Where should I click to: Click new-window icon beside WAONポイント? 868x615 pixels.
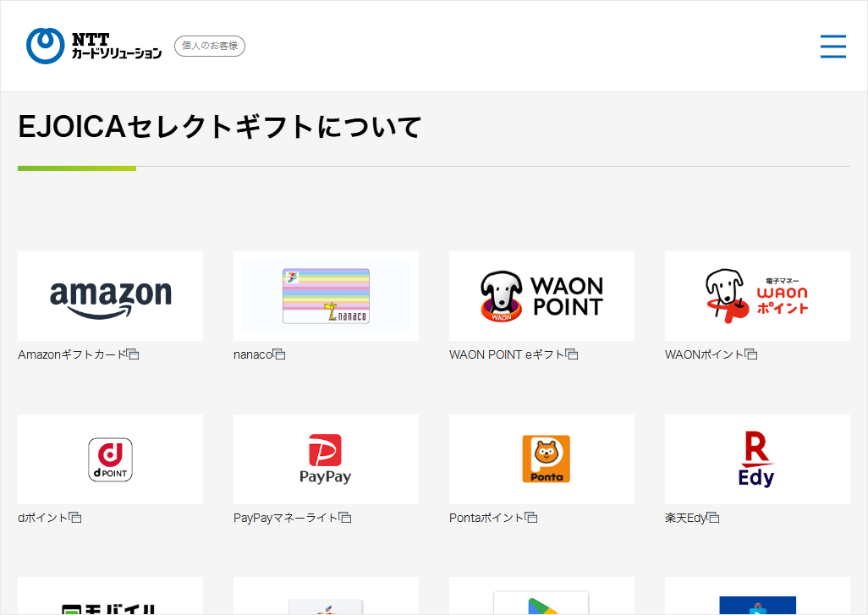tap(751, 354)
